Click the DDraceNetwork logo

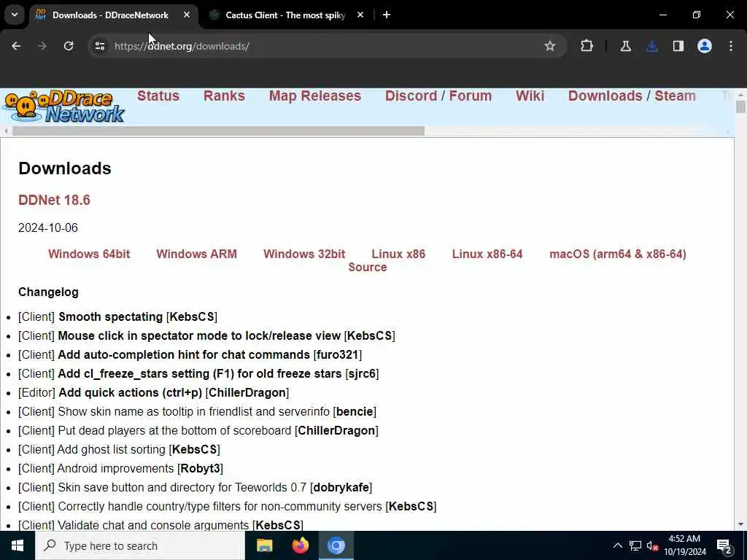tap(63, 106)
